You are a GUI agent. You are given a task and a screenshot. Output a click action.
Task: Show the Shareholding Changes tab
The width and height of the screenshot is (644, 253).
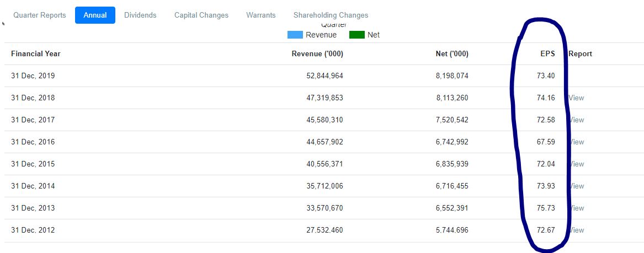(x=331, y=15)
